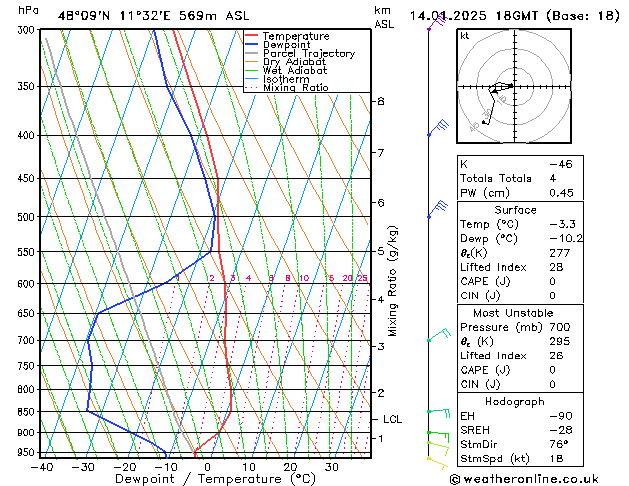The height and width of the screenshot is (486, 629).
Task: Click the LCL level label
Action: tap(392, 419)
